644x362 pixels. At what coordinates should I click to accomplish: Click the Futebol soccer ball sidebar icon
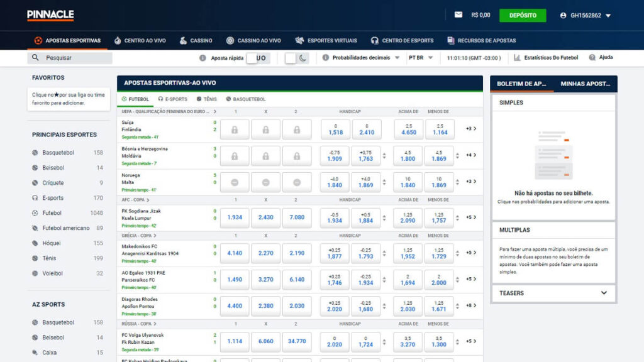pyautogui.click(x=35, y=213)
